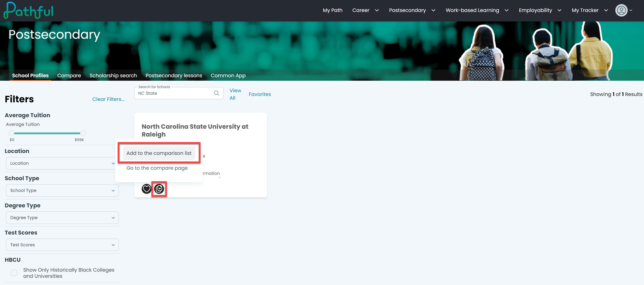Expand the Postsecondary nav menu
The height and width of the screenshot is (285, 644).
[x=412, y=10]
